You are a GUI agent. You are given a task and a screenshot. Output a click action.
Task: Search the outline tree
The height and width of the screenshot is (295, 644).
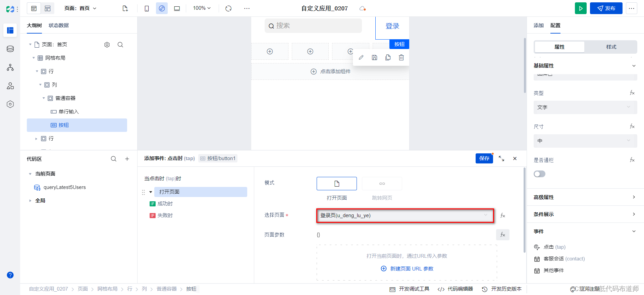[x=120, y=45]
